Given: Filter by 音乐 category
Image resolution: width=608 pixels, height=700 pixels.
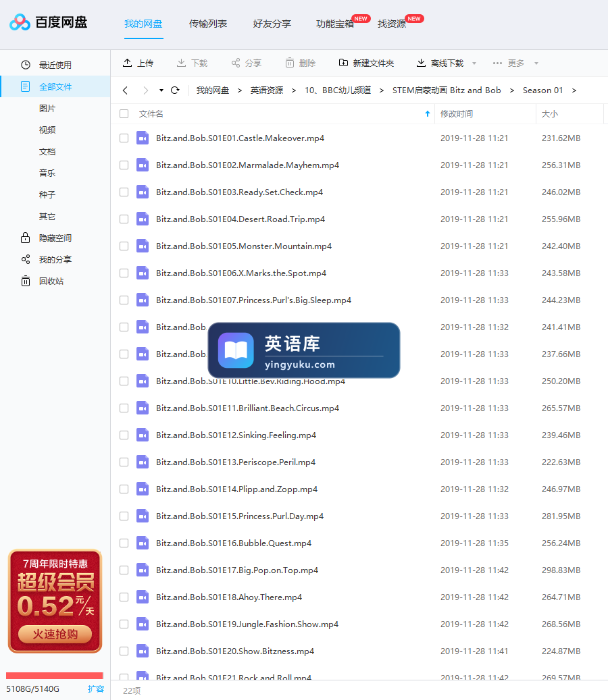Looking at the screenshot, I should 47,173.
